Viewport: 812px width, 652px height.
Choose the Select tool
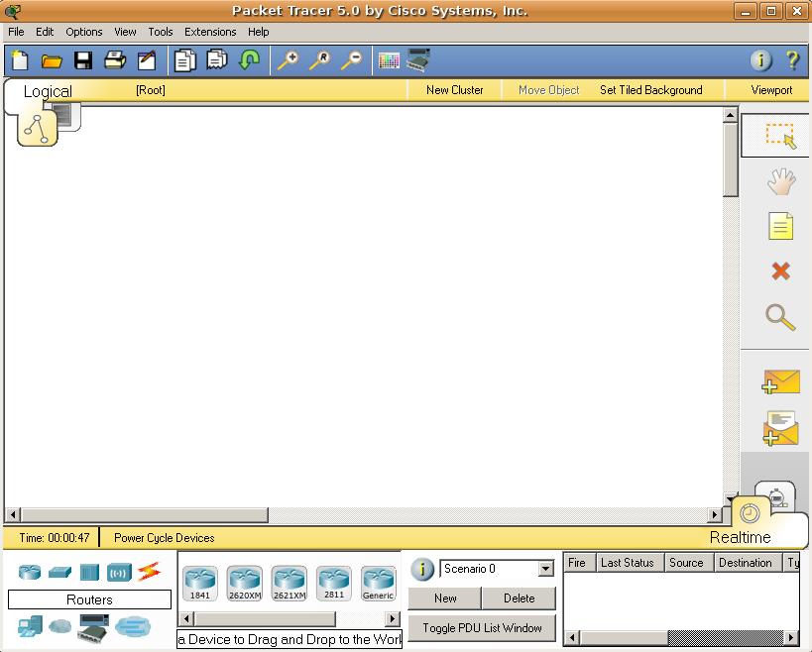point(780,136)
